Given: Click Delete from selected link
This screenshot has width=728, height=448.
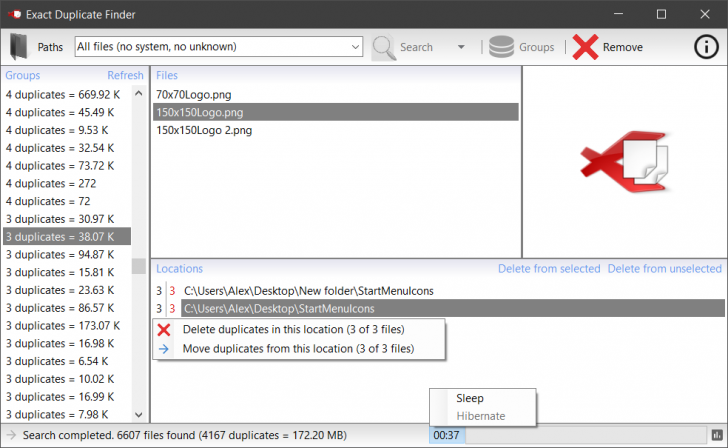Looking at the screenshot, I should 549,269.
